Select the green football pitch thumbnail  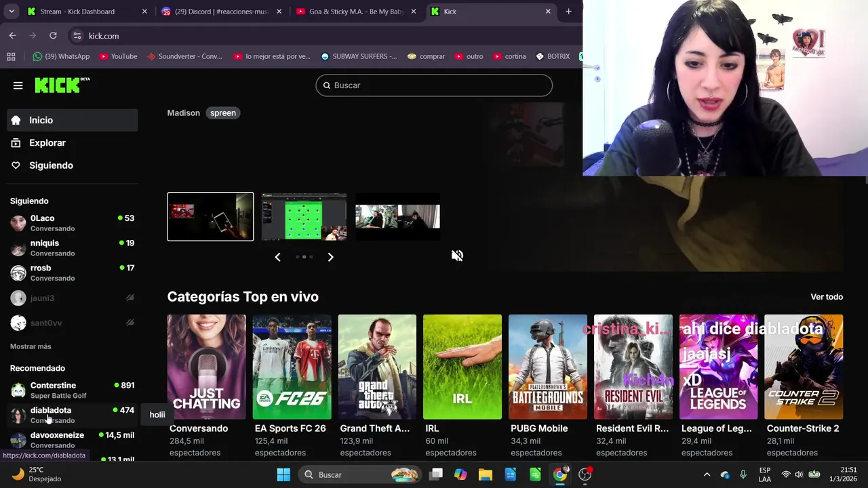[304, 217]
